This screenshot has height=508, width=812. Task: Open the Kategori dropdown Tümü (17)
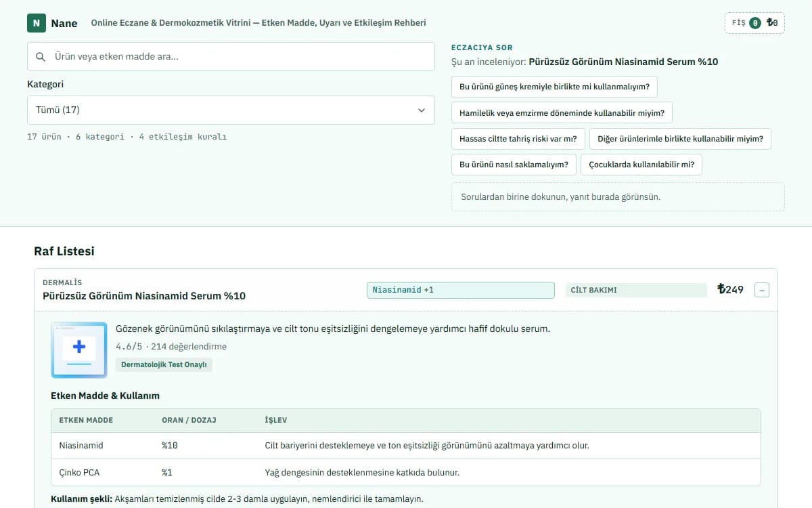tap(231, 110)
